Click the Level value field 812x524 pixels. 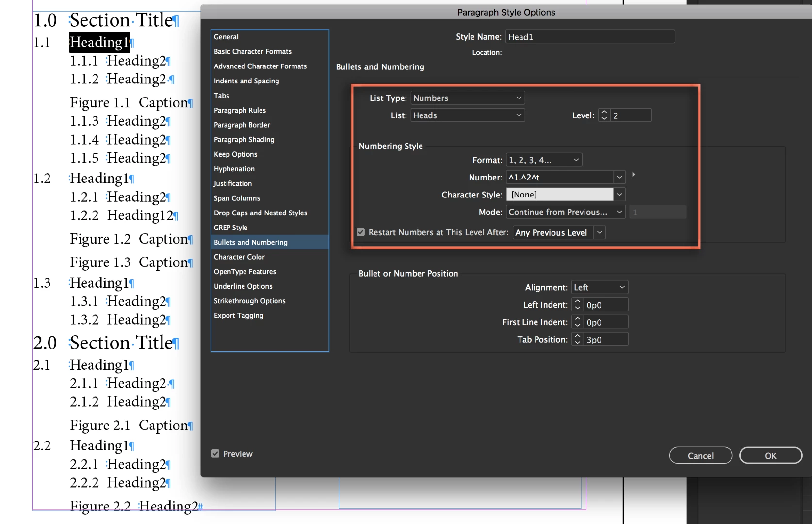click(631, 115)
